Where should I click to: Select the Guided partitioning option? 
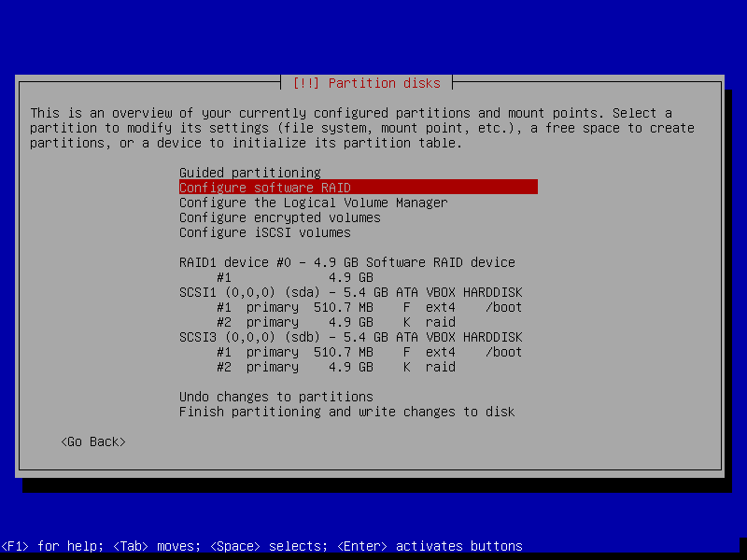click(250, 173)
